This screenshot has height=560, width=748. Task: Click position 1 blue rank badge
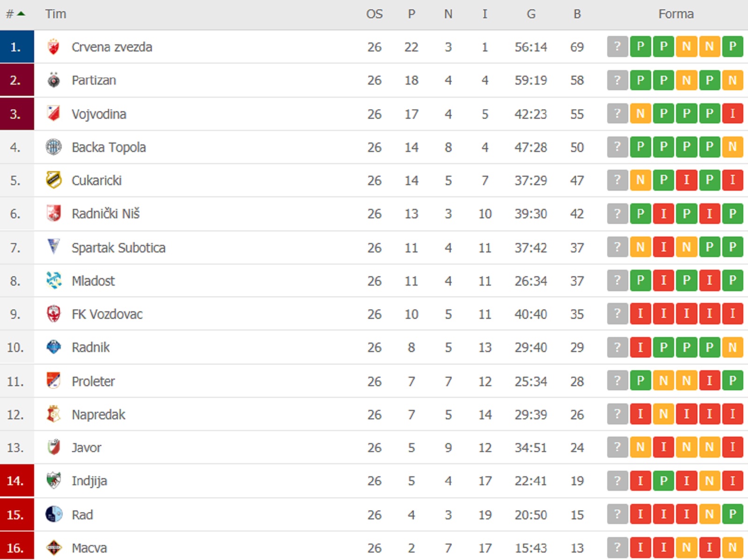[17, 47]
